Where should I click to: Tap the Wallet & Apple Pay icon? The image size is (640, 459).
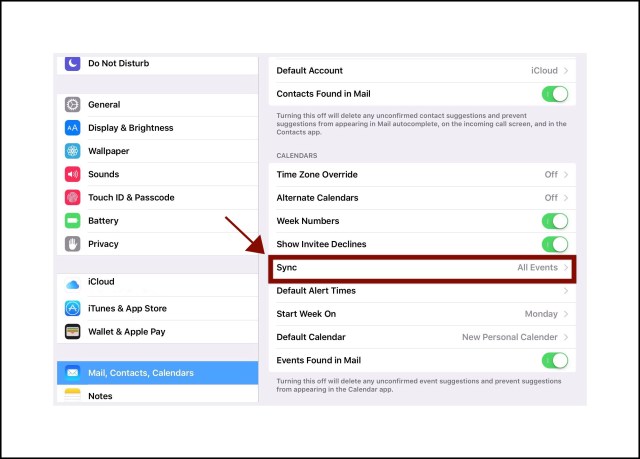73,331
